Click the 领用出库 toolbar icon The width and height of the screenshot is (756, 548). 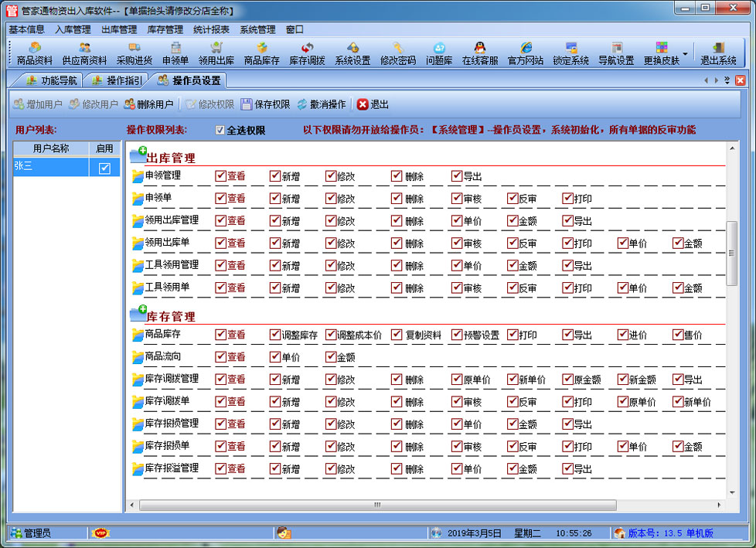pos(216,53)
